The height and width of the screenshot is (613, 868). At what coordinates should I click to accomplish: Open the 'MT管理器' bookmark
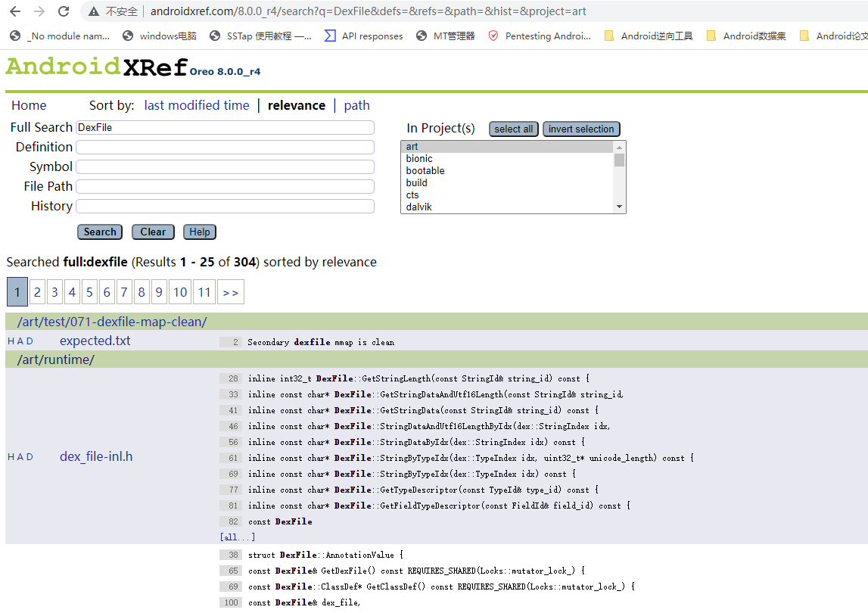click(446, 36)
